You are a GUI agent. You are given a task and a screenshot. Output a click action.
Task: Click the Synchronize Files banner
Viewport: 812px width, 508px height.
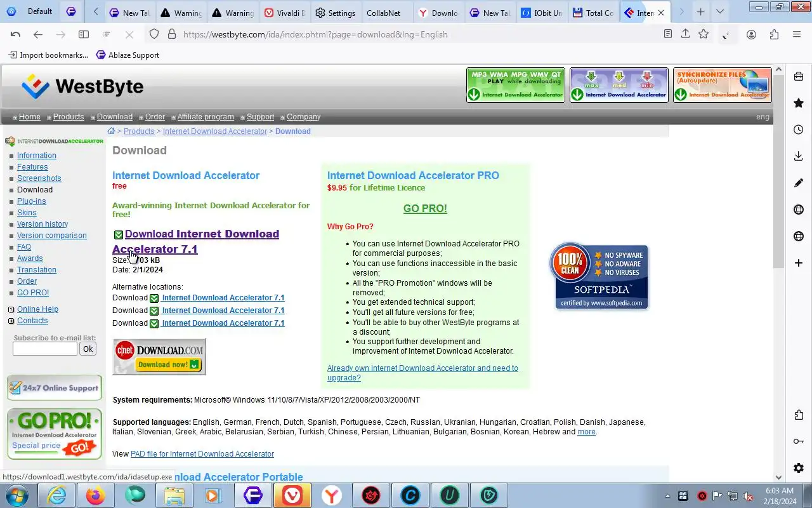tap(723, 85)
